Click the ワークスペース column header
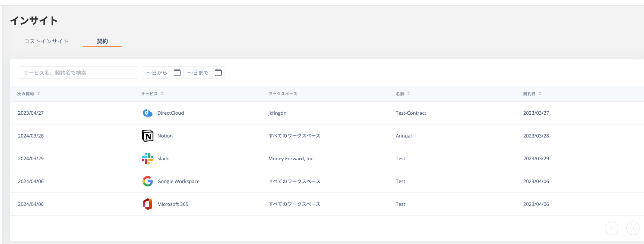 [x=283, y=94]
